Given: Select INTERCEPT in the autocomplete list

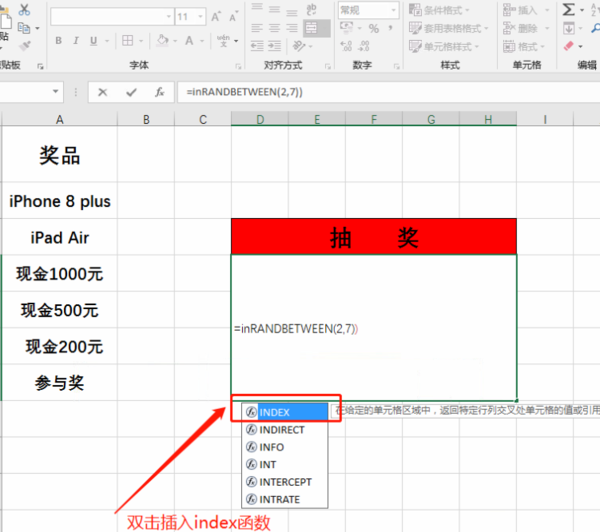Looking at the screenshot, I should (285, 482).
